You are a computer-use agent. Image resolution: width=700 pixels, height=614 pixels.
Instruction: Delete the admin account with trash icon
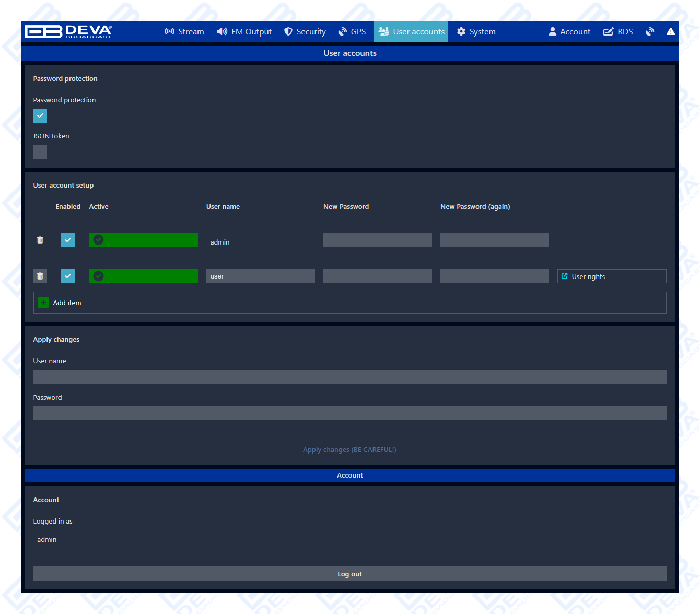tap(40, 240)
